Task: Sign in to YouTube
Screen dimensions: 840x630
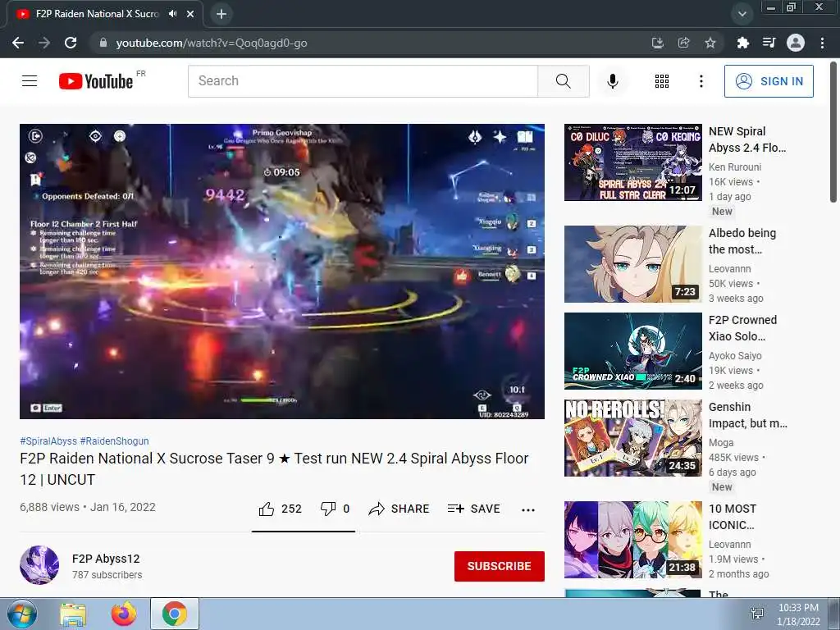Action: 769,81
